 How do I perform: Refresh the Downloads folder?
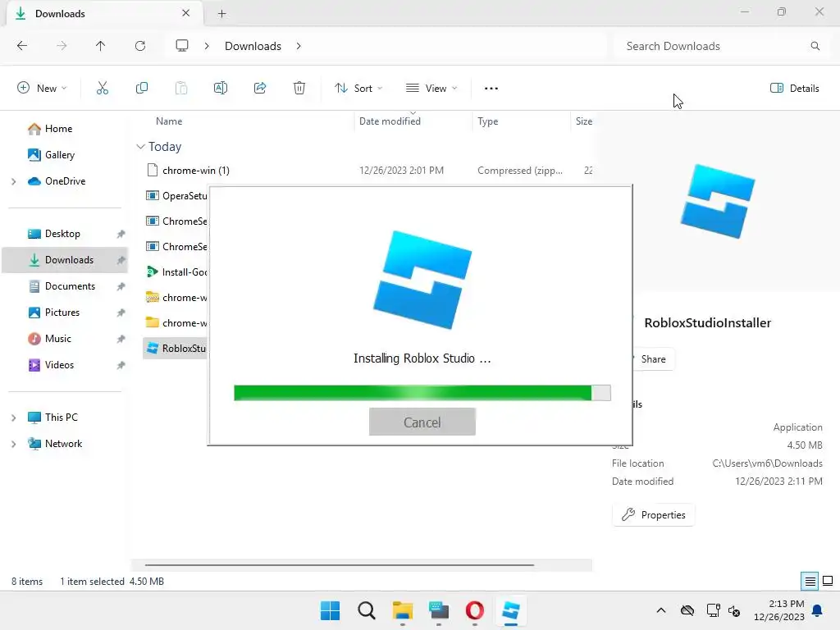coord(140,46)
